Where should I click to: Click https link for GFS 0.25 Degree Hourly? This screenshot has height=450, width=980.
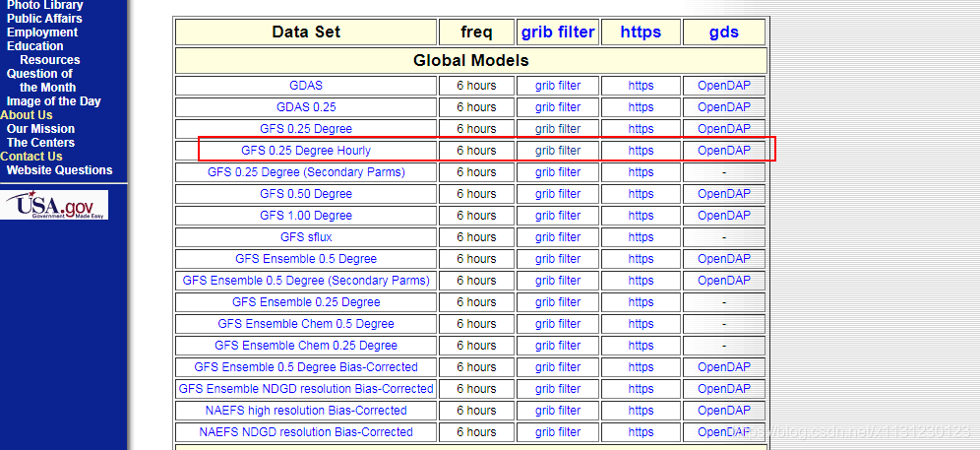tap(641, 151)
